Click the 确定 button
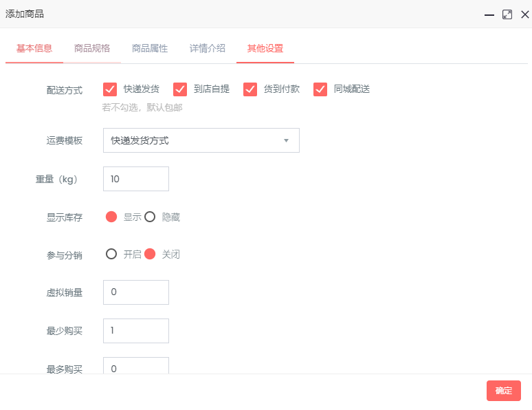The image size is (532, 410). pyautogui.click(x=503, y=391)
